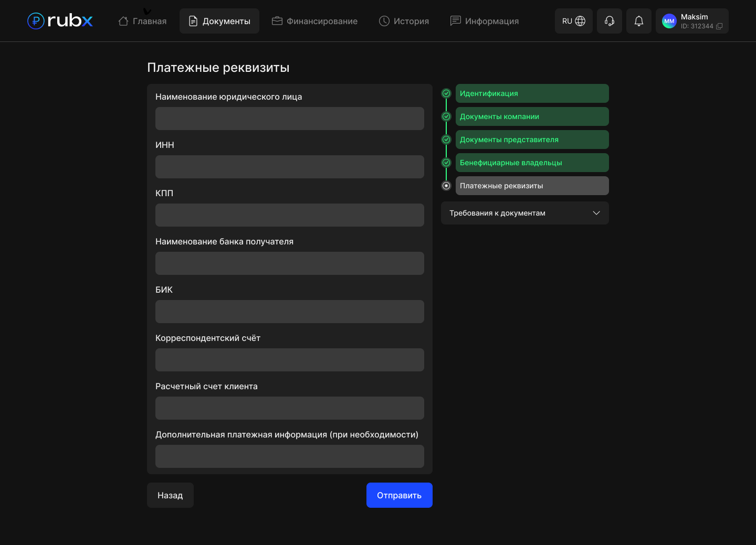Focus Наименование юридического лица field

click(289, 119)
